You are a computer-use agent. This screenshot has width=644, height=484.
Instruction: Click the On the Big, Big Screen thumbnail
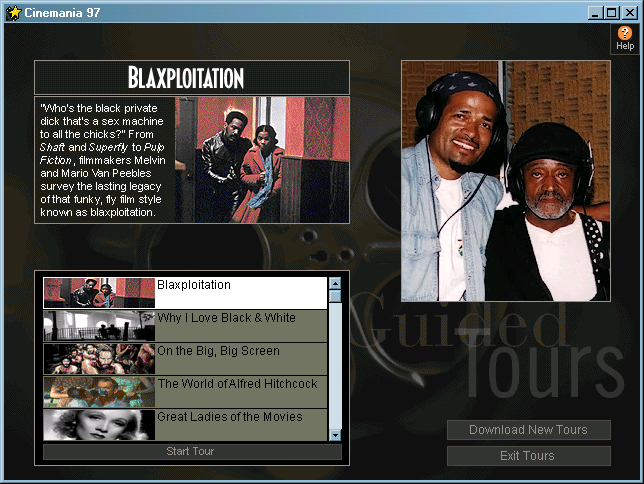(x=99, y=359)
